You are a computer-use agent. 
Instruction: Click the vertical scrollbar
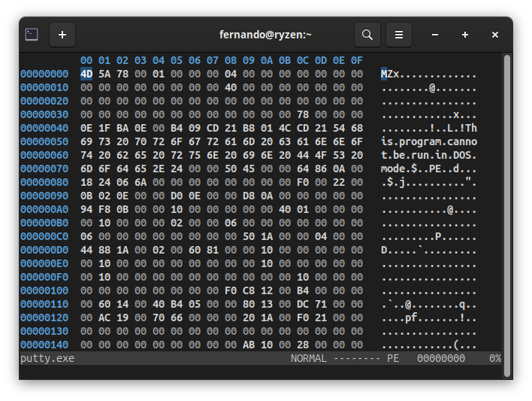click(507, 216)
